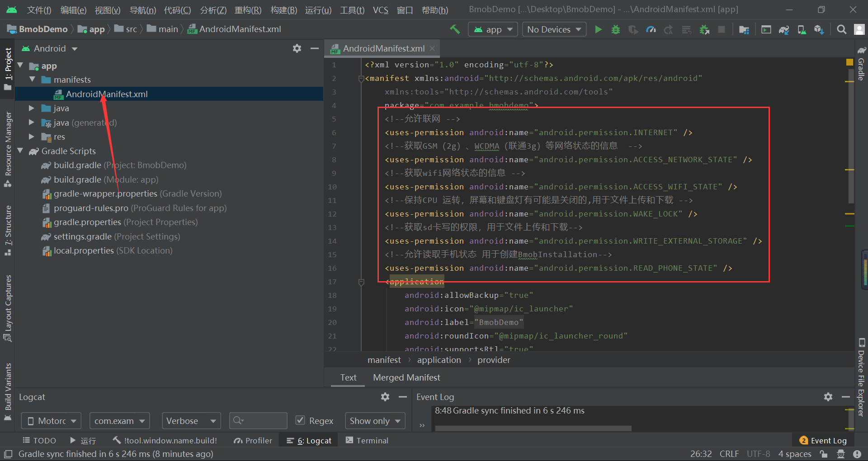Open Build Variants side panel
Screen dimensions: 868x461
tap(8, 392)
